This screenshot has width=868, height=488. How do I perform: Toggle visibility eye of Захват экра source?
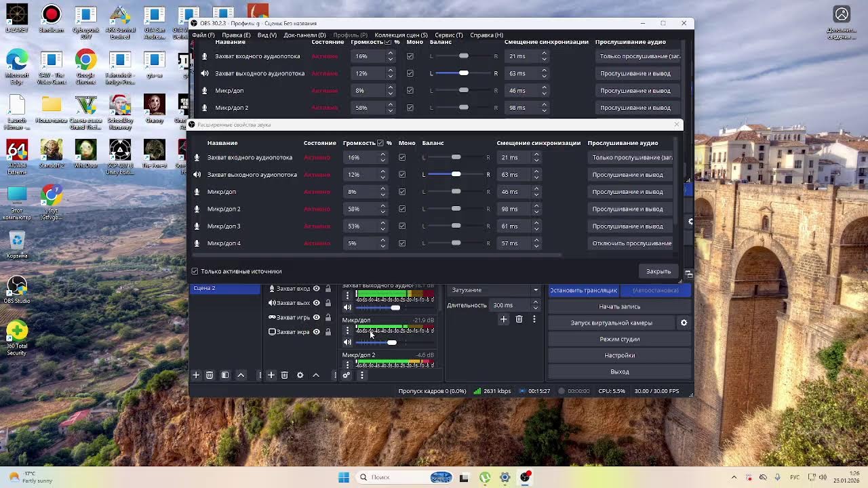click(x=316, y=331)
